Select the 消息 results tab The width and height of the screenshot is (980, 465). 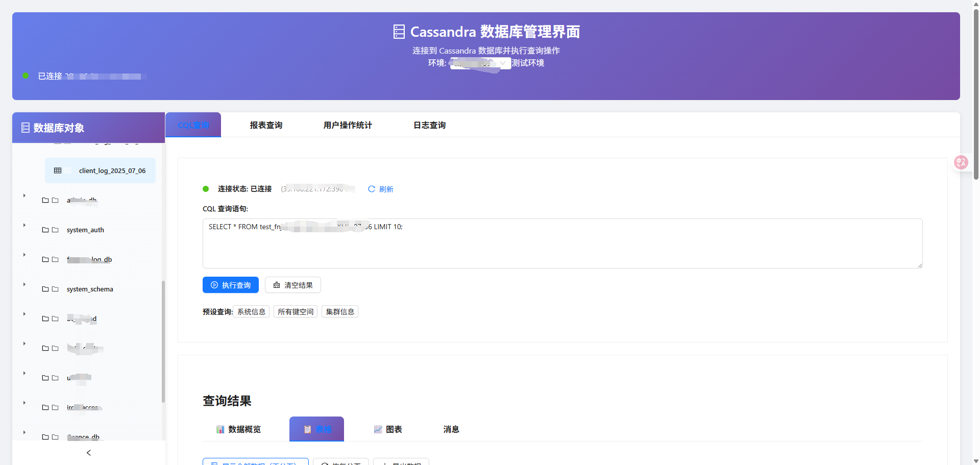(451, 429)
